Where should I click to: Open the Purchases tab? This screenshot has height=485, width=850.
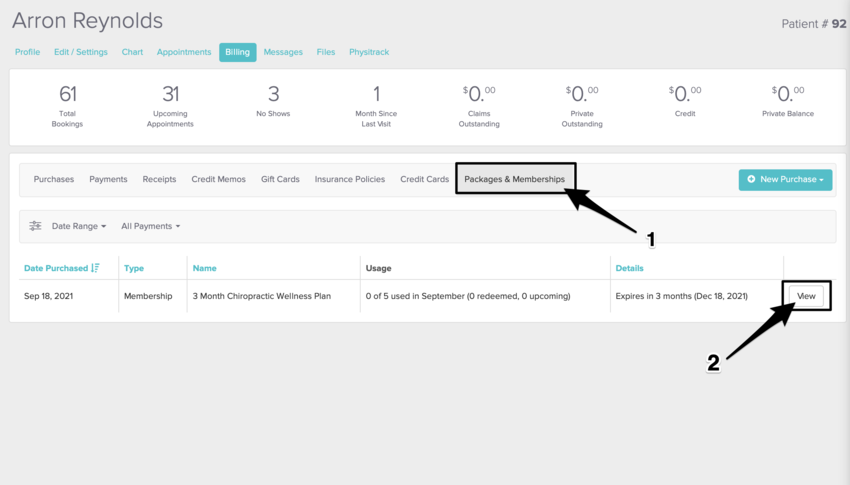click(x=54, y=179)
